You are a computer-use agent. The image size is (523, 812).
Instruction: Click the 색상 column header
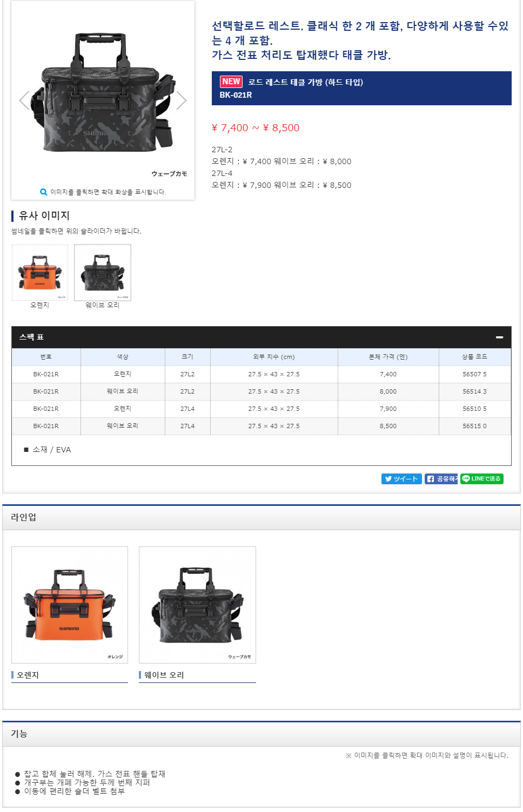pos(123,357)
